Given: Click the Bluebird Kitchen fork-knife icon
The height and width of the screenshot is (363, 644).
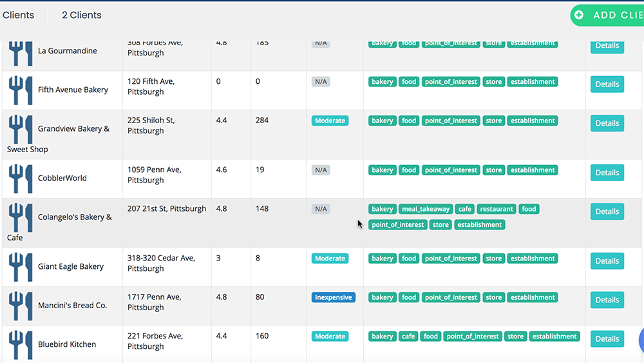Looking at the screenshot, I should click(x=21, y=345).
